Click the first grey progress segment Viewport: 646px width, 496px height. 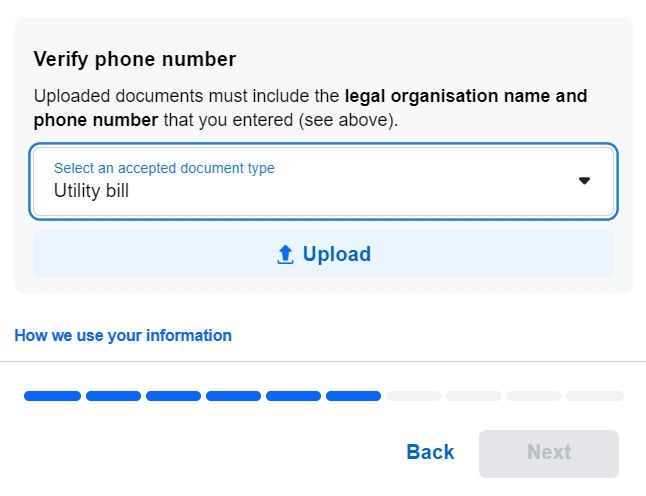point(413,396)
